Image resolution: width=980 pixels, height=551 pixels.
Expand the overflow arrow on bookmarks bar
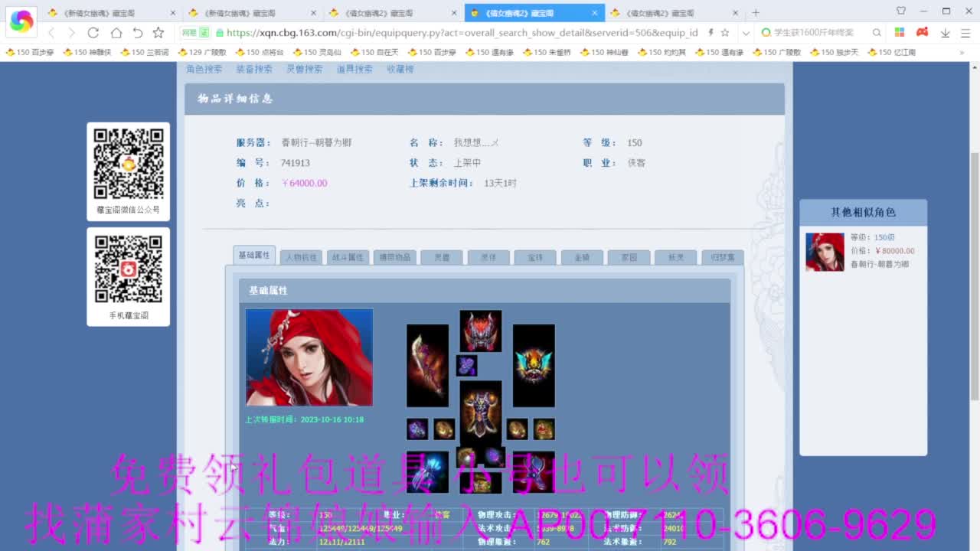click(x=962, y=52)
